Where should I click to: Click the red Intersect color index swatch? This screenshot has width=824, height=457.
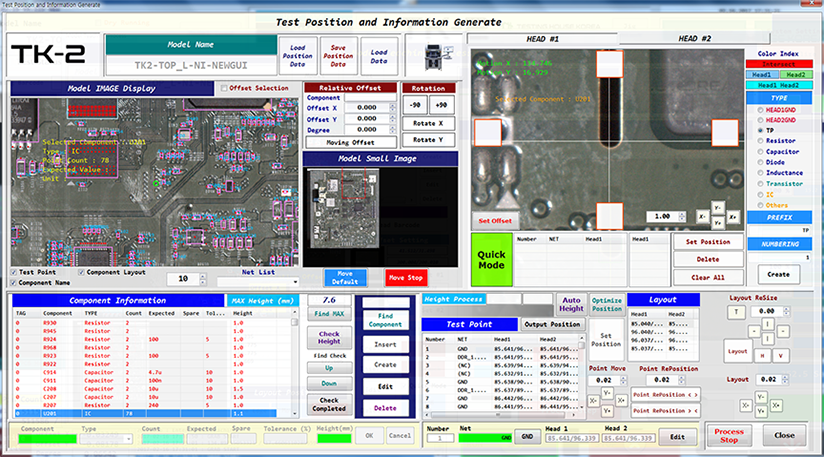778,63
